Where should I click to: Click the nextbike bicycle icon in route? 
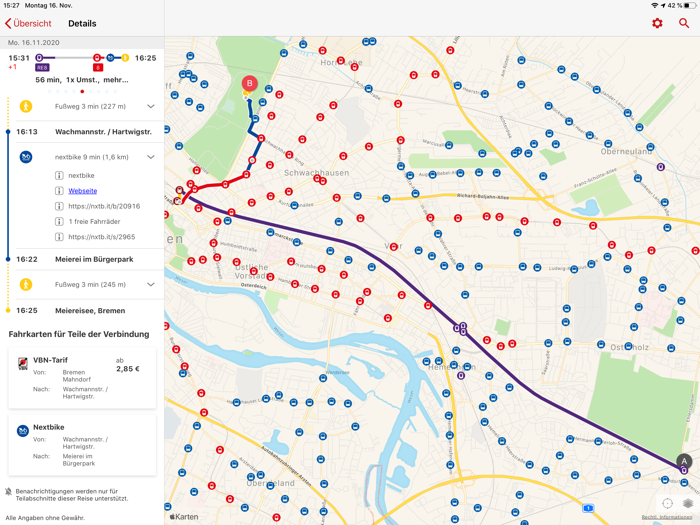26,157
